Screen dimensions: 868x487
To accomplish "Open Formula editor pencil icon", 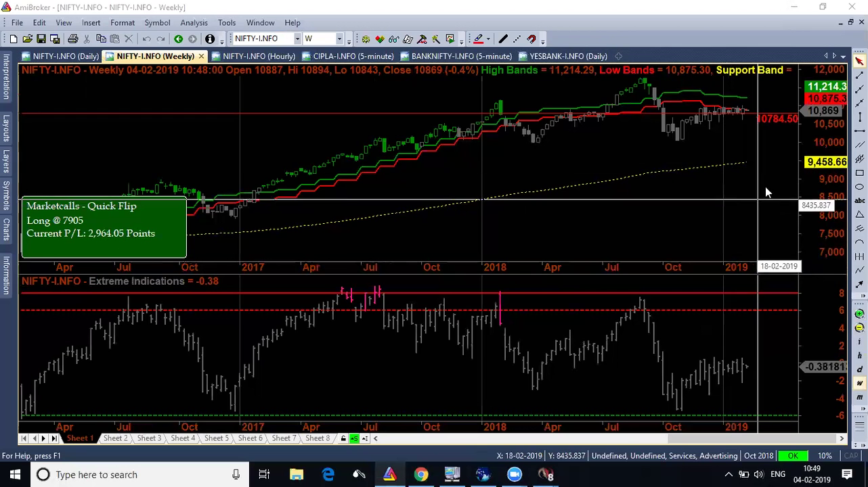I will pos(408,39).
